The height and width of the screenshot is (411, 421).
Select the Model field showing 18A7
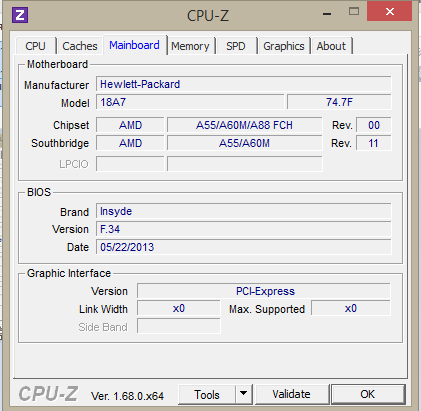pyautogui.click(x=190, y=102)
